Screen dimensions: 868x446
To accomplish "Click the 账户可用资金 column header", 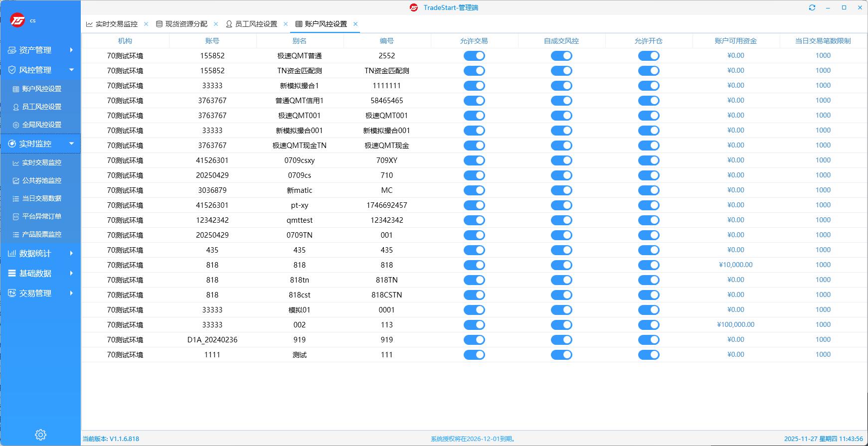I will [735, 41].
